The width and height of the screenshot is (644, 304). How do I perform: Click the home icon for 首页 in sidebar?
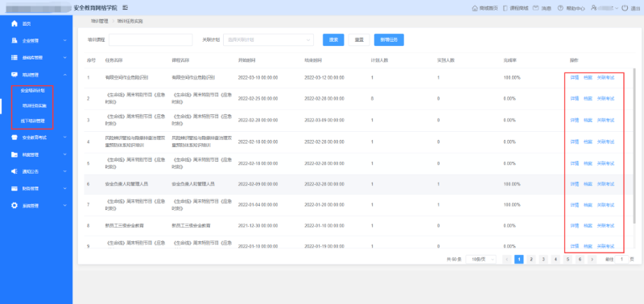(14, 24)
